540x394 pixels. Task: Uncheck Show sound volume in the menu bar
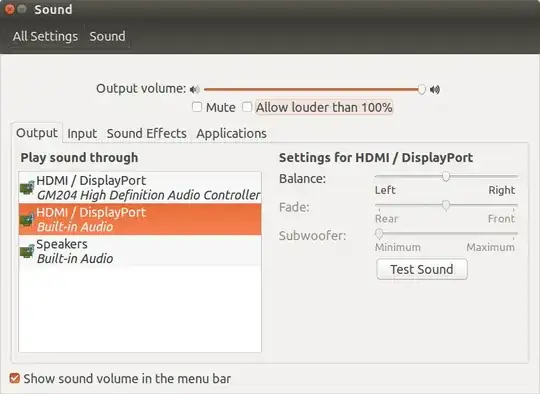point(14,378)
